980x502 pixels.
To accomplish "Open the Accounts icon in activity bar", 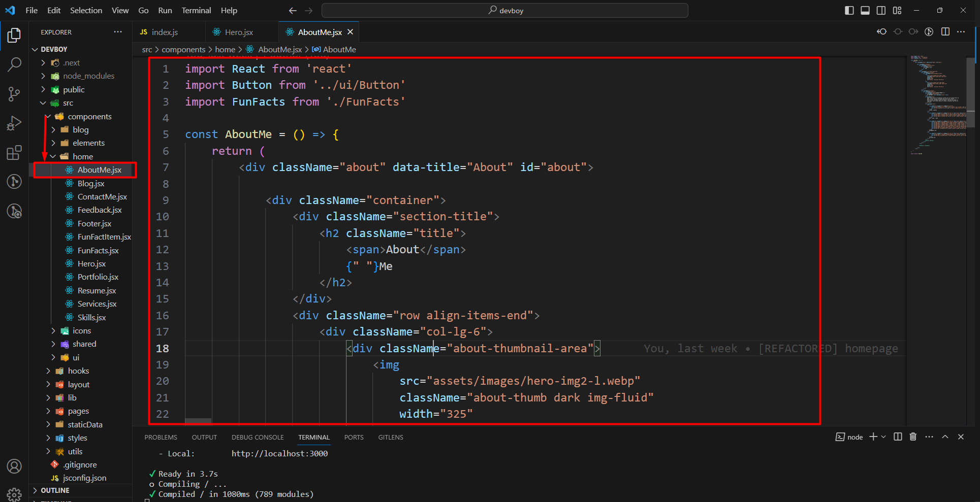I will pyautogui.click(x=14, y=466).
